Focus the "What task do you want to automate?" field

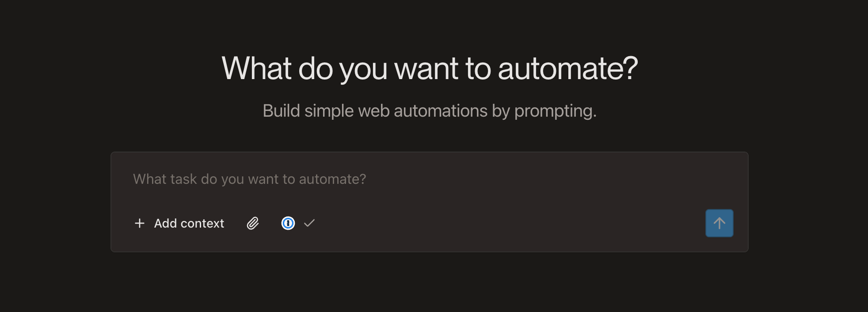[398, 179]
